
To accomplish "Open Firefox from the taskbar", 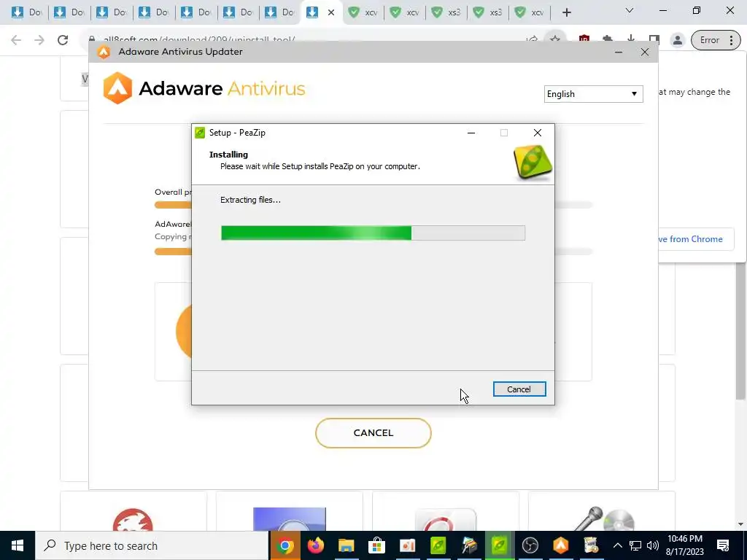I will (315, 545).
